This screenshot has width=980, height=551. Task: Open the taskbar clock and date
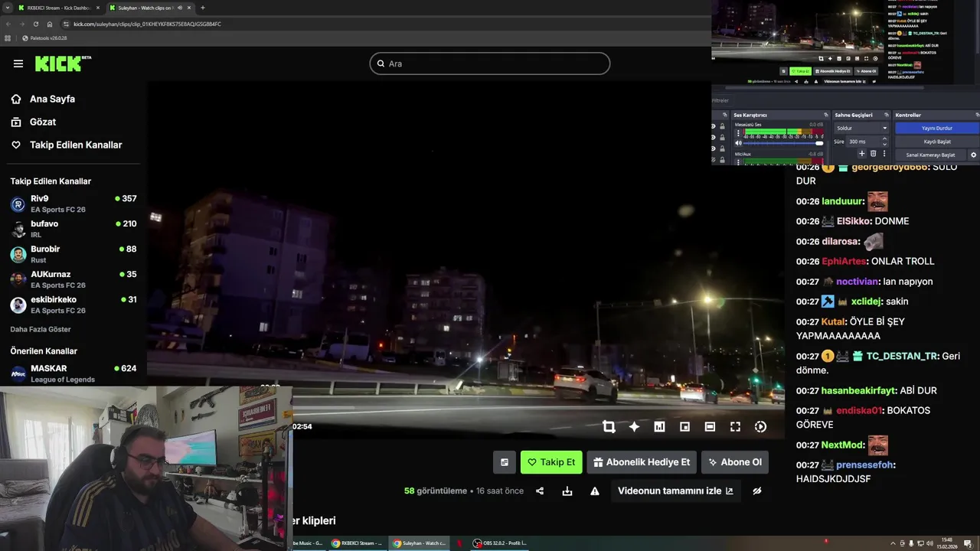tap(946, 543)
